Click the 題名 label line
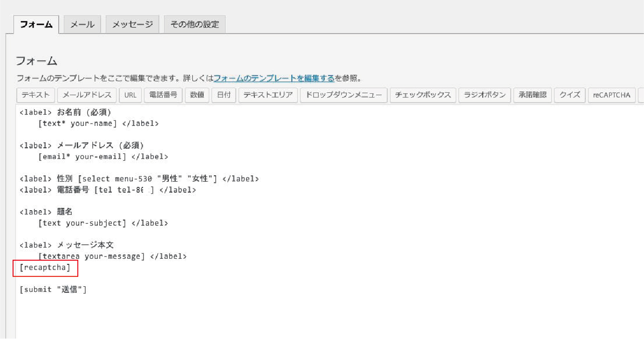 [46, 212]
